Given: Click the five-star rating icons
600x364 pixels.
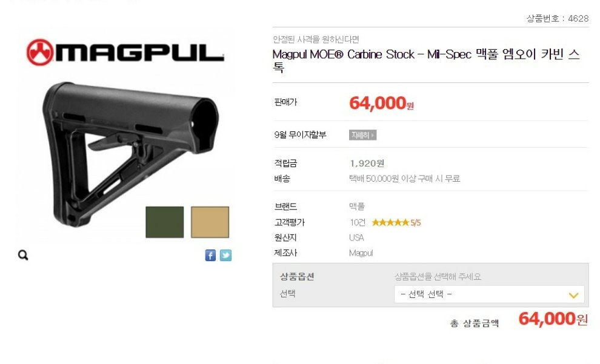Looking at the screenshot, I should (x=390, y=222).
